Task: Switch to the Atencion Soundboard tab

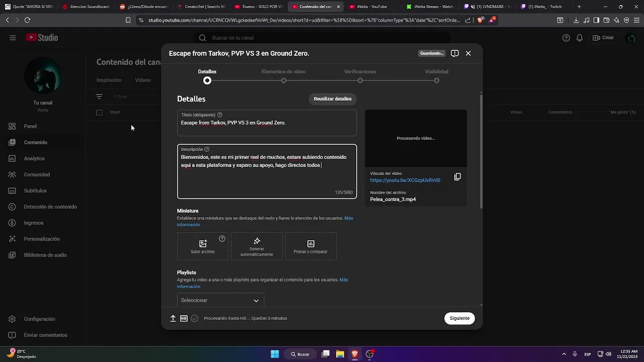Action: [86, 7]
